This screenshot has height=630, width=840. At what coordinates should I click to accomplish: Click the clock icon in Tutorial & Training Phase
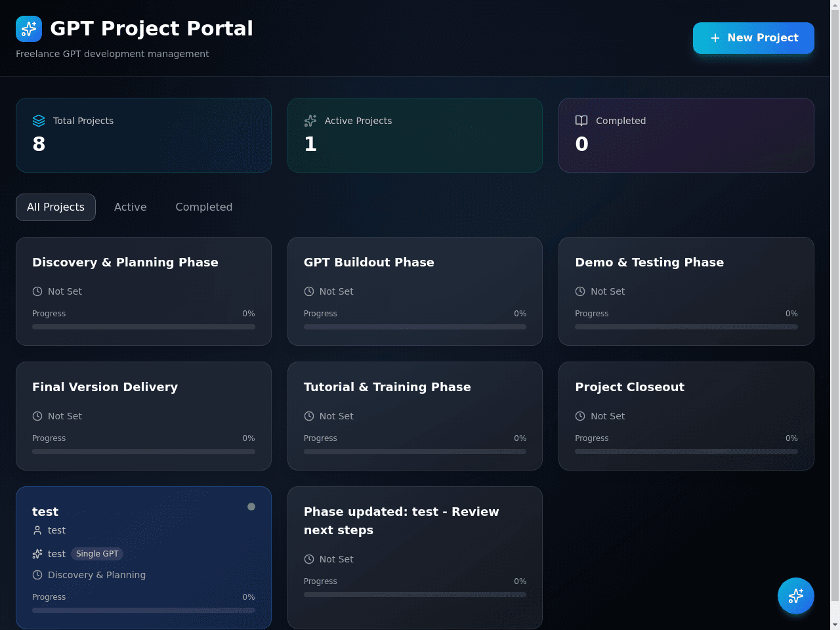tap(309, 416)
